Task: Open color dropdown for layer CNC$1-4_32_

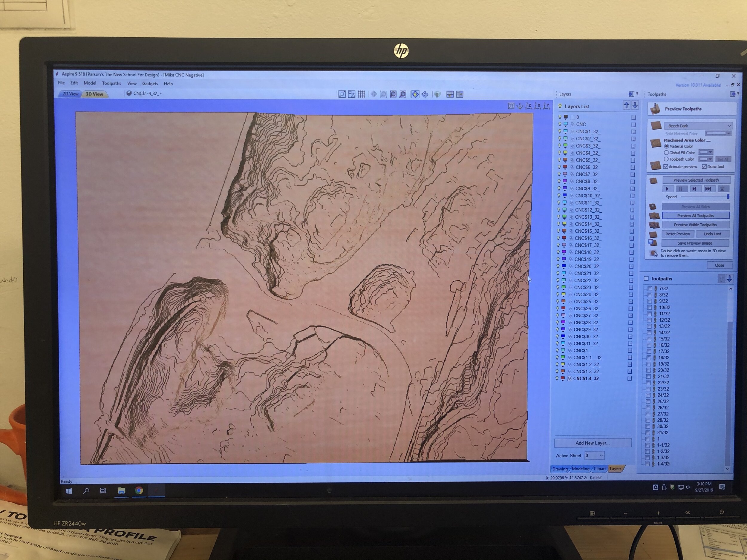Action: [563, 379]
